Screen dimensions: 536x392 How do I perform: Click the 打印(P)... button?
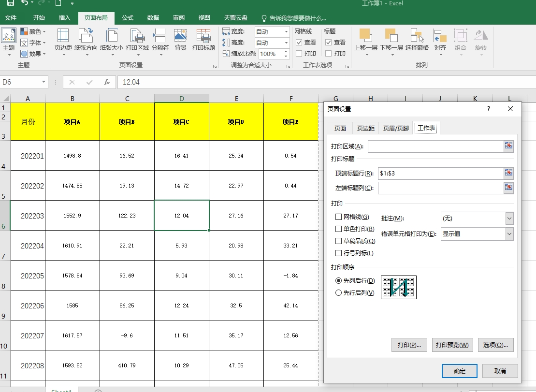409,345
